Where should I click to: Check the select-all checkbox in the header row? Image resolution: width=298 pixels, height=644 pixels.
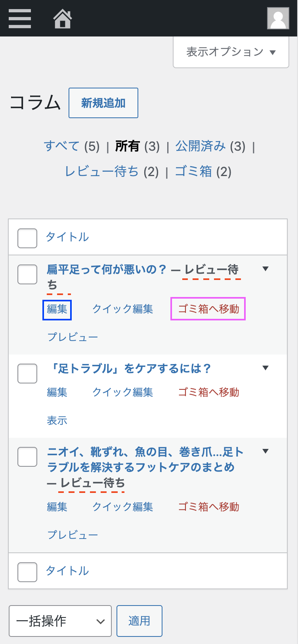(x=27, y=238)
